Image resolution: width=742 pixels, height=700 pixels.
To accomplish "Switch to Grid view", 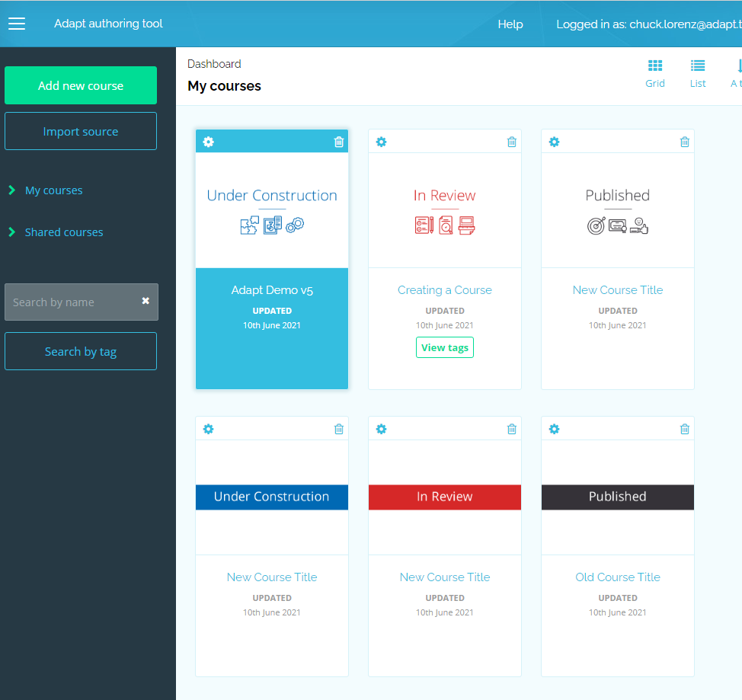I will pyautogui.click(x=655, y=74).
